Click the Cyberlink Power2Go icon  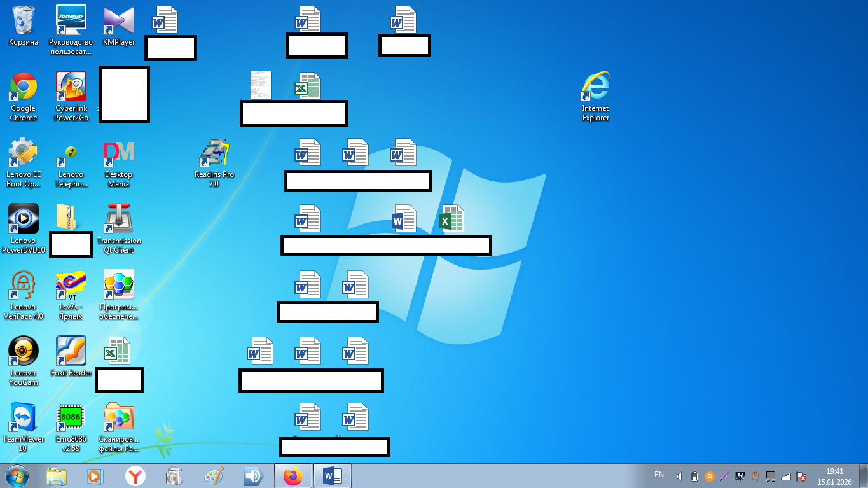tap(71, 97)
